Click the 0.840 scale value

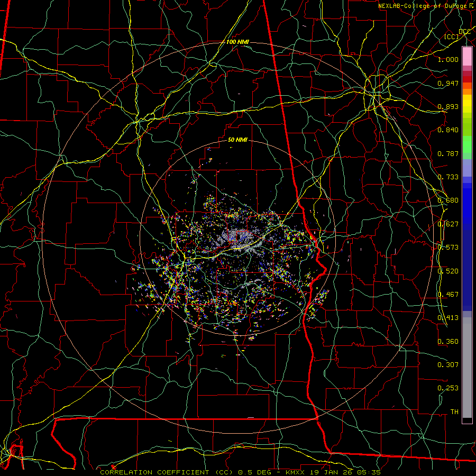448,130
